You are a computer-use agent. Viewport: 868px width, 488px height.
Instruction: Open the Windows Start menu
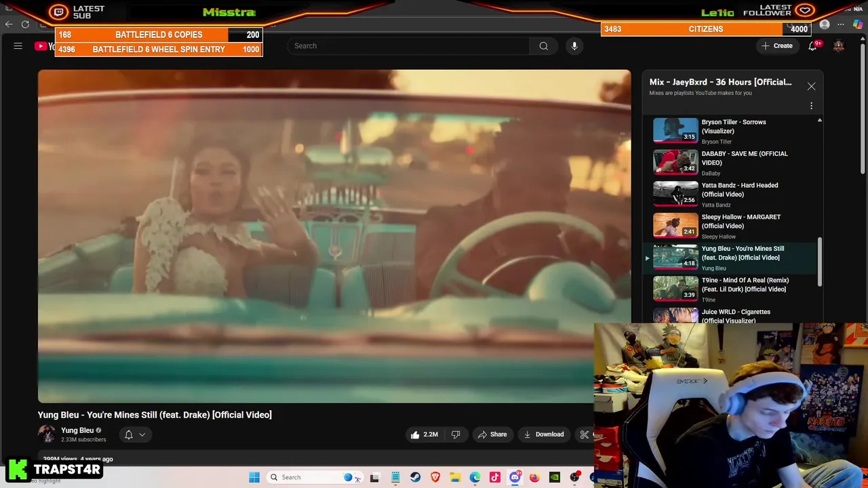(x=254, y=477)
